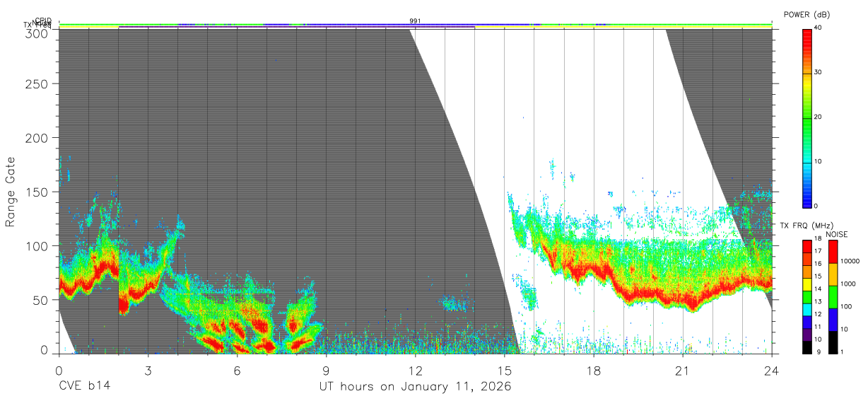Viewport: 868px width, 401px height.
Task: Select the '10000' noise scale label
Action: tap(849, 261)
